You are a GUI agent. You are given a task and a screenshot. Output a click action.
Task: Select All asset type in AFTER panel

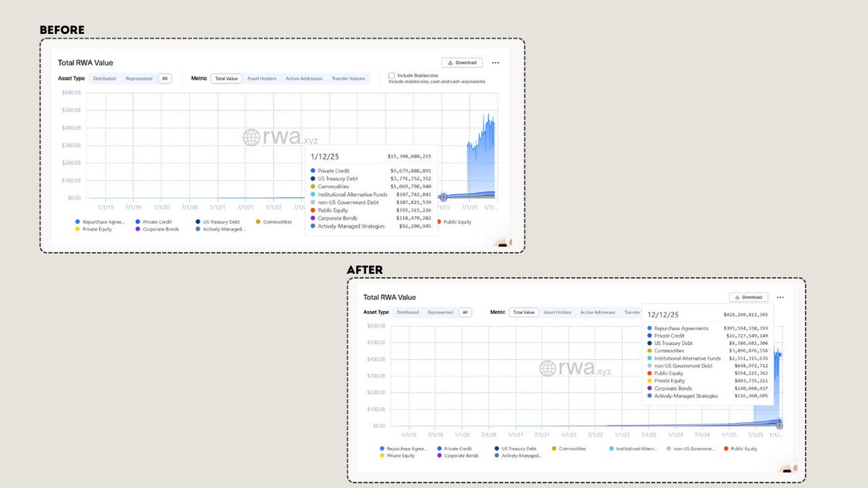465,312
